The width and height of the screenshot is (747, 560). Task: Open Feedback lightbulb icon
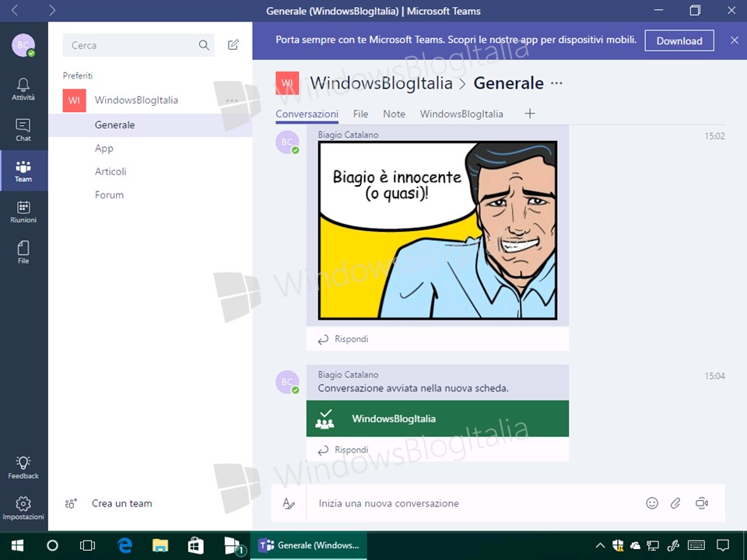tap(23, 467)
